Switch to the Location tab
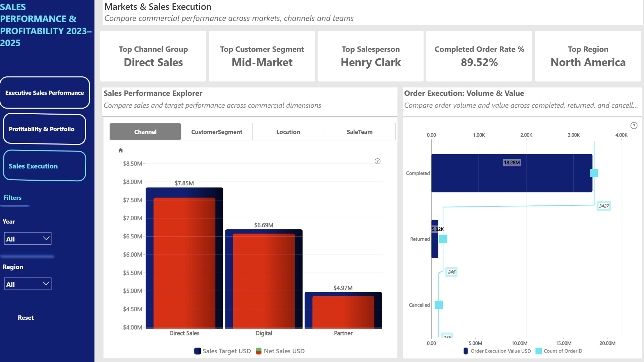This screenshot has width=644, height=362. point(288,132)
